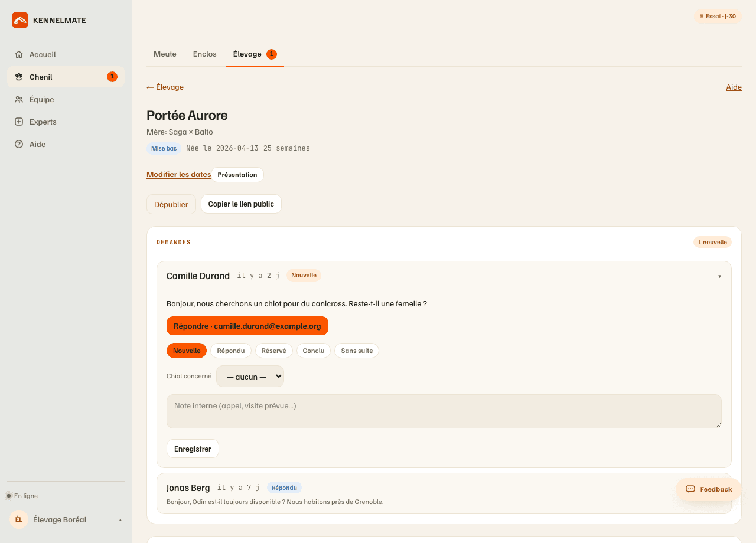This screenshot has width=756, height=543.
Task: Click the 'Mise bas' status tag
Action: click(164, 148)
